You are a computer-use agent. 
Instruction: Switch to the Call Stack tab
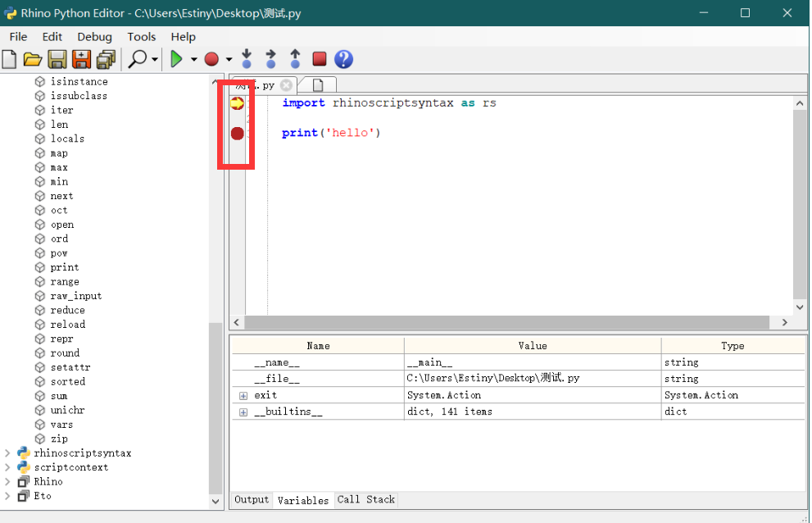point(365,499)
